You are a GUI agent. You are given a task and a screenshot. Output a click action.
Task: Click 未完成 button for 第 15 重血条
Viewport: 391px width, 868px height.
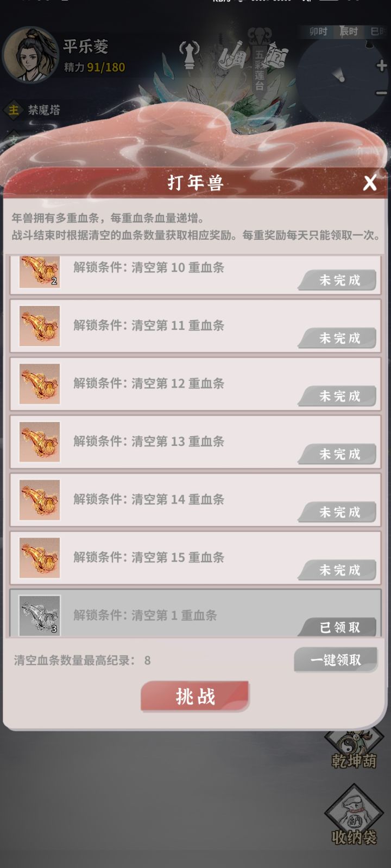338,570
